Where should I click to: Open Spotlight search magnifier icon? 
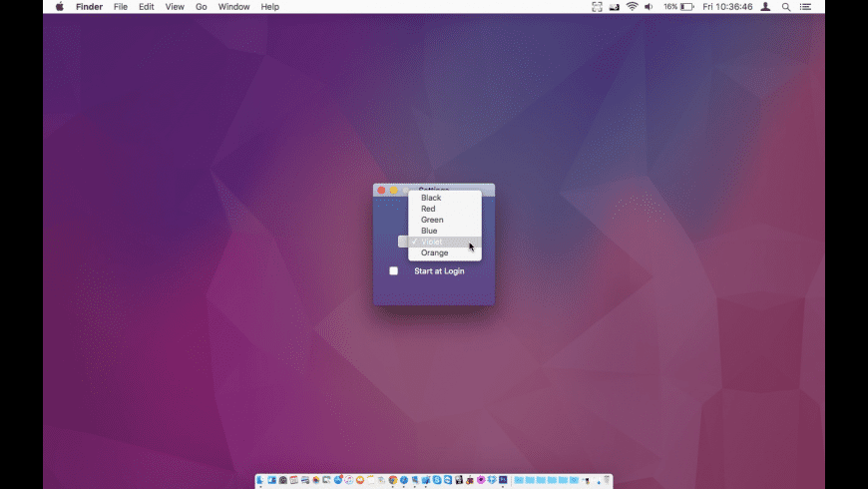[x=786, y=7]
